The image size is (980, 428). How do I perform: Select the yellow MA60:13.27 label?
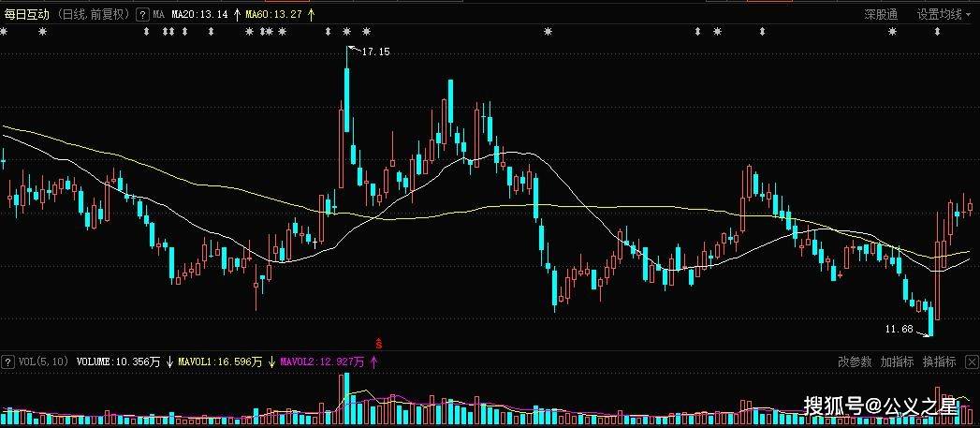click(x=273, y=14)
